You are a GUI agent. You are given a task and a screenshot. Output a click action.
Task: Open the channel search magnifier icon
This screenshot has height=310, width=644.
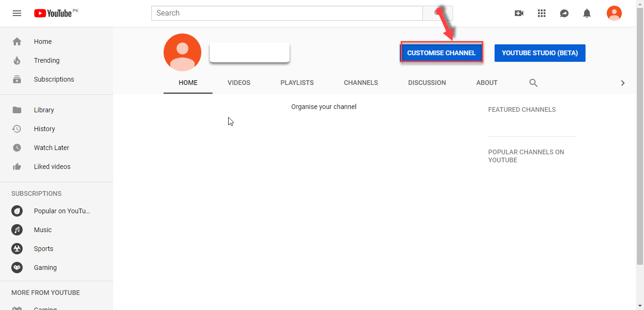[533, 83]
